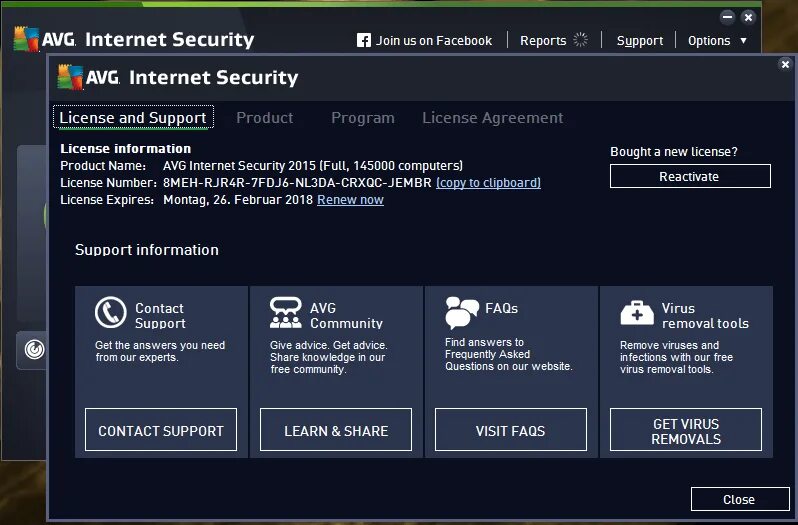Click the AVG Community card title
Viewport: 798px width, 525px height.
[x=346, y=315]
